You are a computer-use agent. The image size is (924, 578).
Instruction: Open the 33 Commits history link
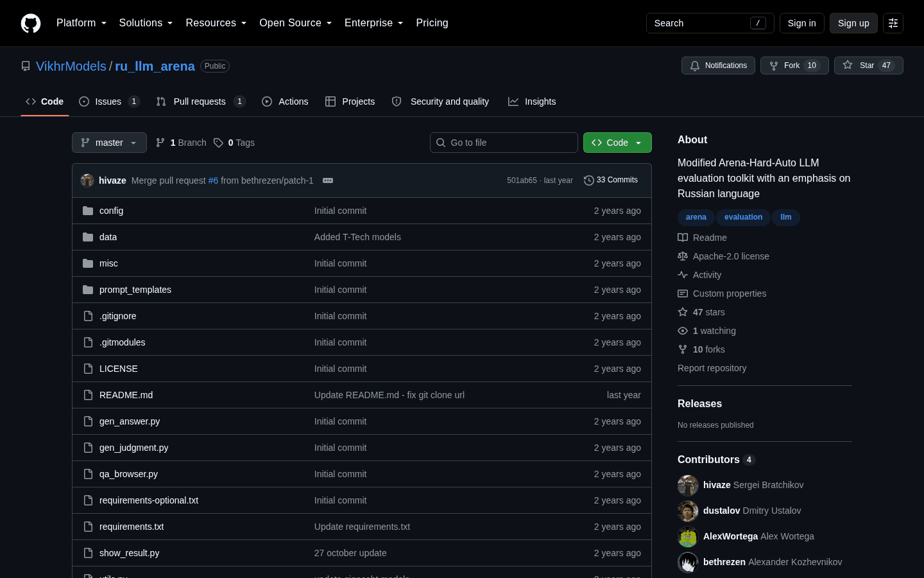(611, 180)
